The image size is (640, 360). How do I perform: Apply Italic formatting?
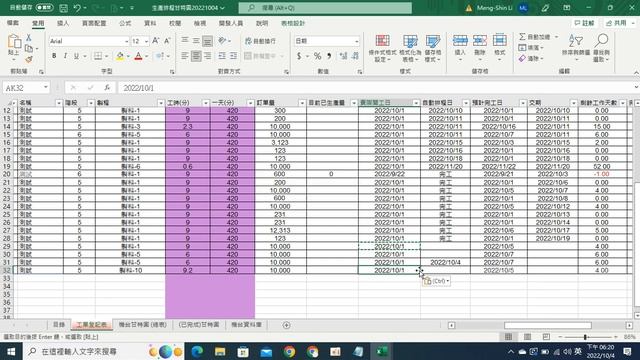65,56
